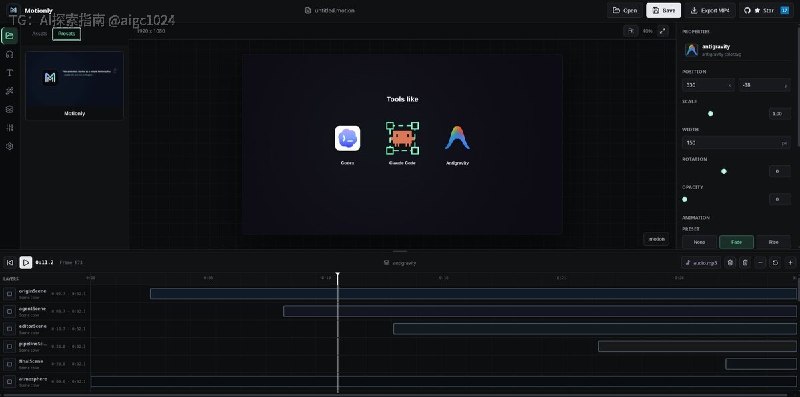The width and height of the screenshot is (800, 397).
Task: Edit the Position X field
Action: 708,85
